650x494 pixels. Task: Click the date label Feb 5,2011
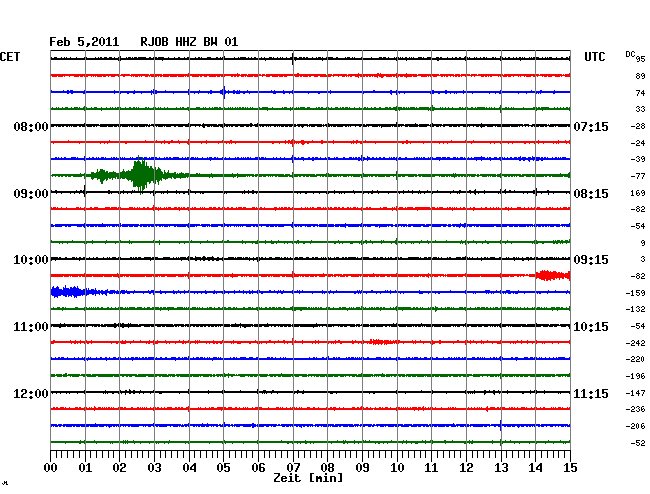click(84, 42)
